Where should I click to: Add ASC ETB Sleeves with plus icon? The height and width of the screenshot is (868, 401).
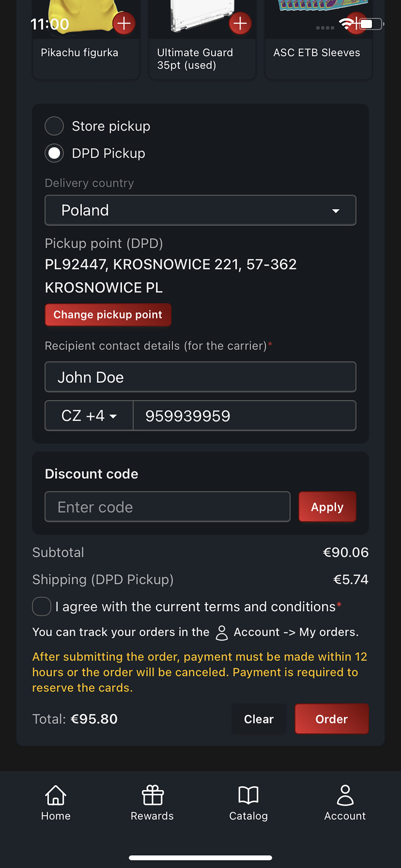[356, 23]
